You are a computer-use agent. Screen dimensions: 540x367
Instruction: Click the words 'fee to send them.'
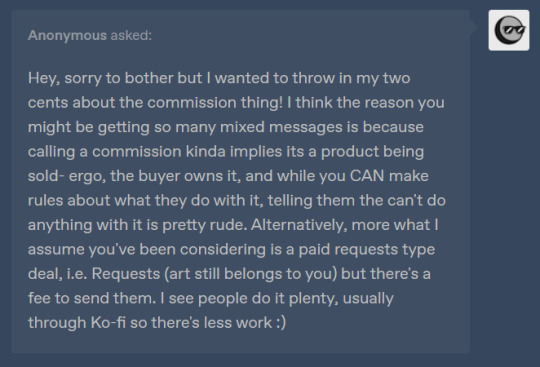[x=92, y=298]
